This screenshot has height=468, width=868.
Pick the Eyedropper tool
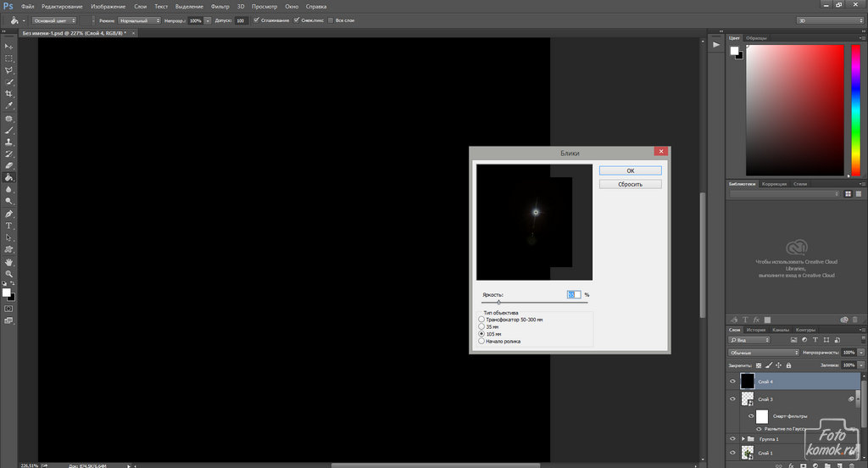pyautogui.click(x=8, y=106)
